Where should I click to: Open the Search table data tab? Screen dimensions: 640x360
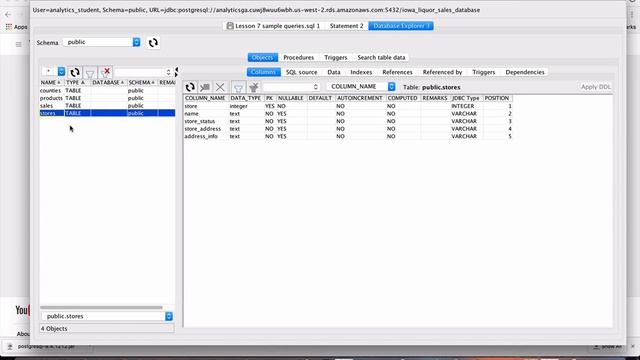coord(381,58)
